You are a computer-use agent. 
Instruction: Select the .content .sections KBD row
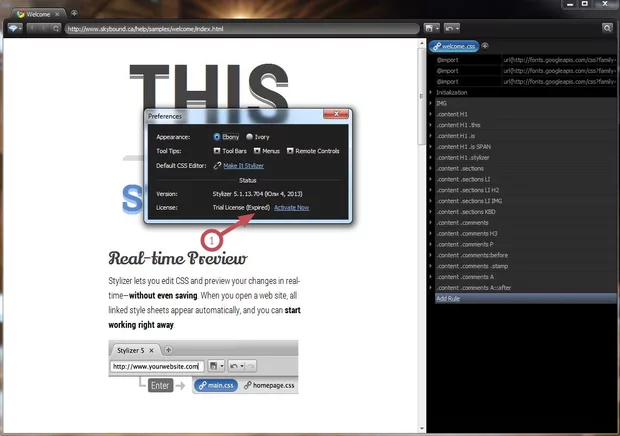525,212
